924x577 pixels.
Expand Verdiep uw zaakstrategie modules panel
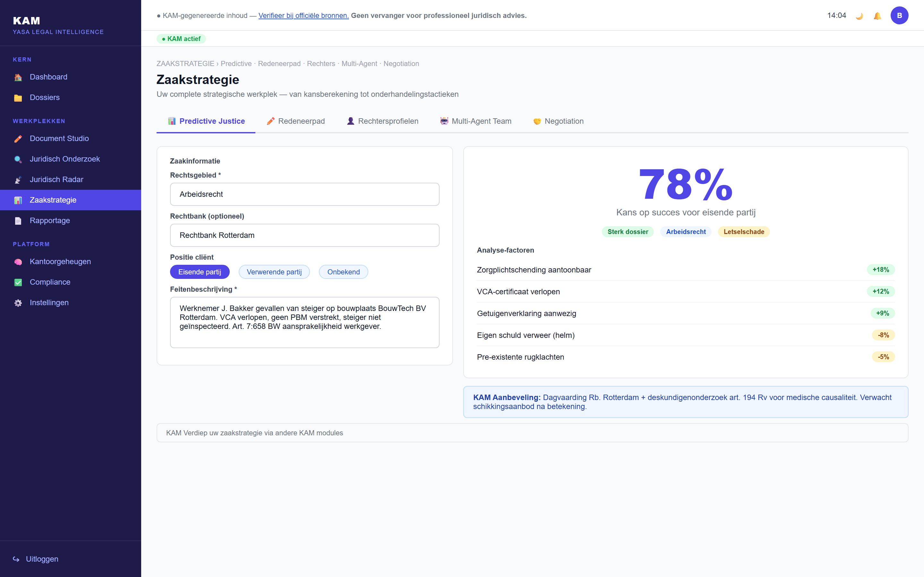click(x=532, y=433)
